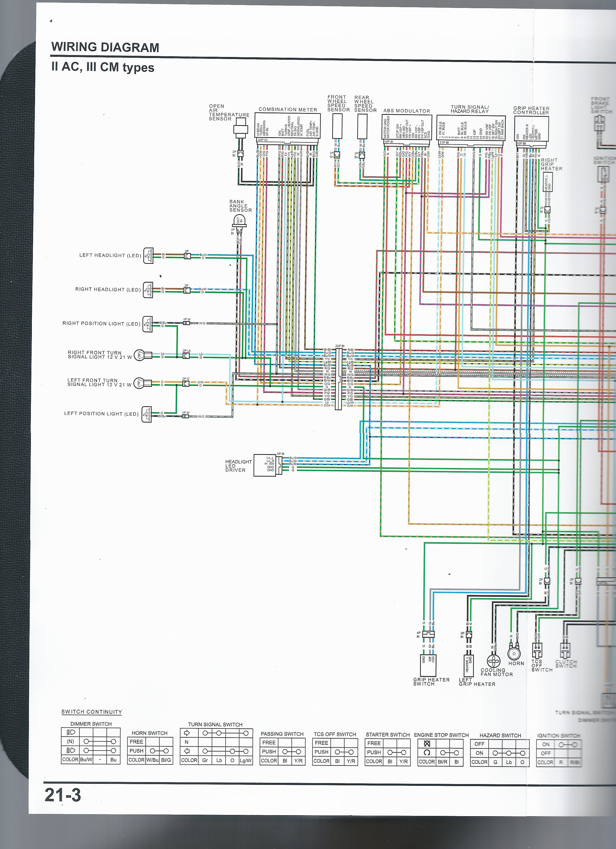
Task: Click the 'ENGINE STOP SWITCH' table title
Action: coord(441,735)
